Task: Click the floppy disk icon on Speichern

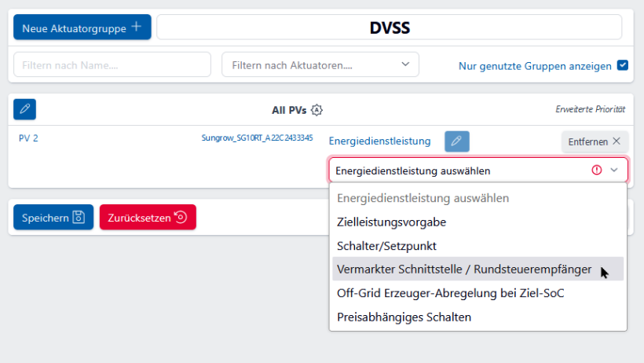Action: point(79,218)
